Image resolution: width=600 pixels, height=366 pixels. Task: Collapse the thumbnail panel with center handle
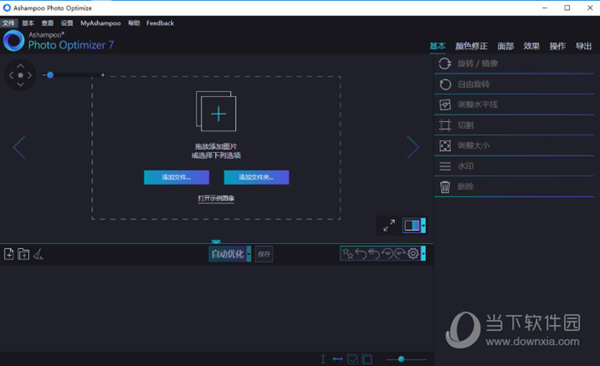point(216,242)
